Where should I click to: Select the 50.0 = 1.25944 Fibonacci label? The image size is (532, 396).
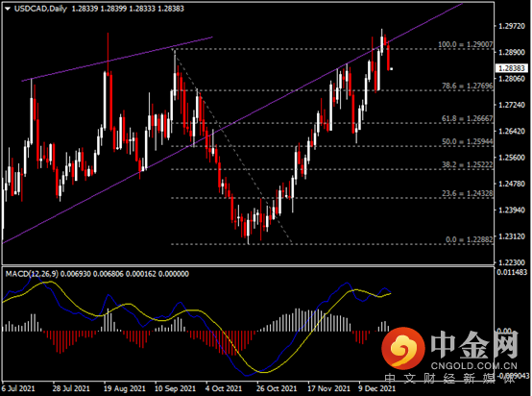pos(468,141)
